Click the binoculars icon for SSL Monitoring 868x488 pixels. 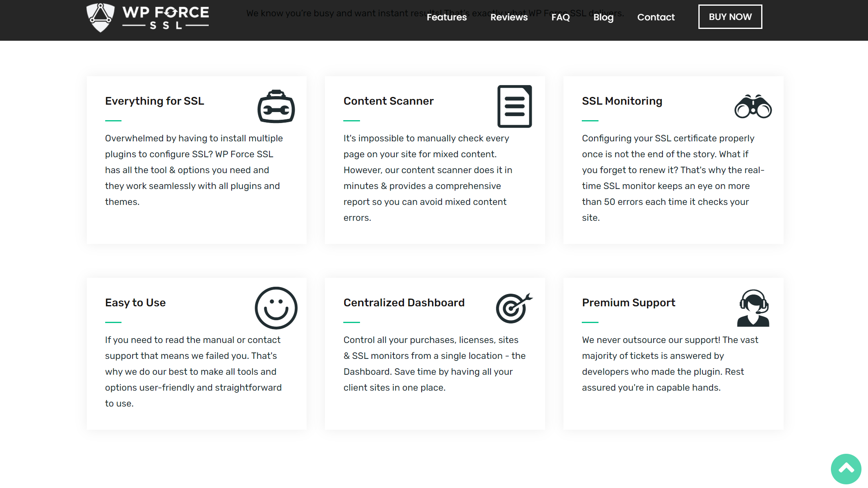click(x=753, y=107)
